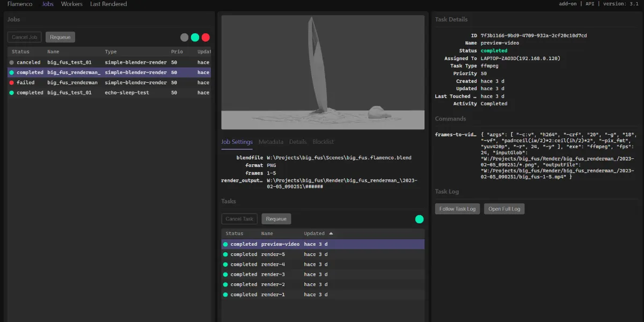Click the frames value 1-5
The width and height of the screenshot is (644, 322).
(272, 173)
